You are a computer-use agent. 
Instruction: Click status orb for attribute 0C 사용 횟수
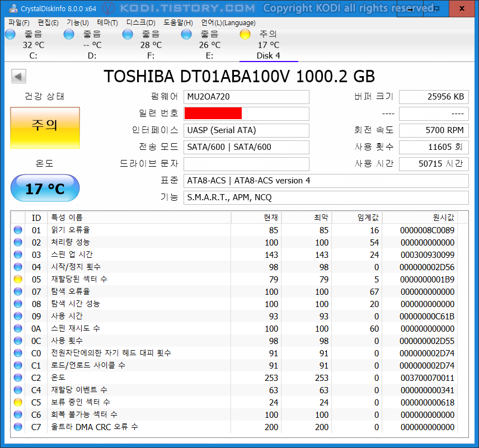pyautogui.click(x=18, y=341)
